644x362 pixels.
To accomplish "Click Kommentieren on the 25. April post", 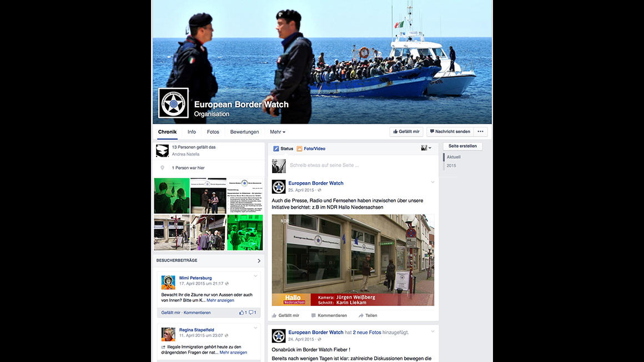I will 329,315.
